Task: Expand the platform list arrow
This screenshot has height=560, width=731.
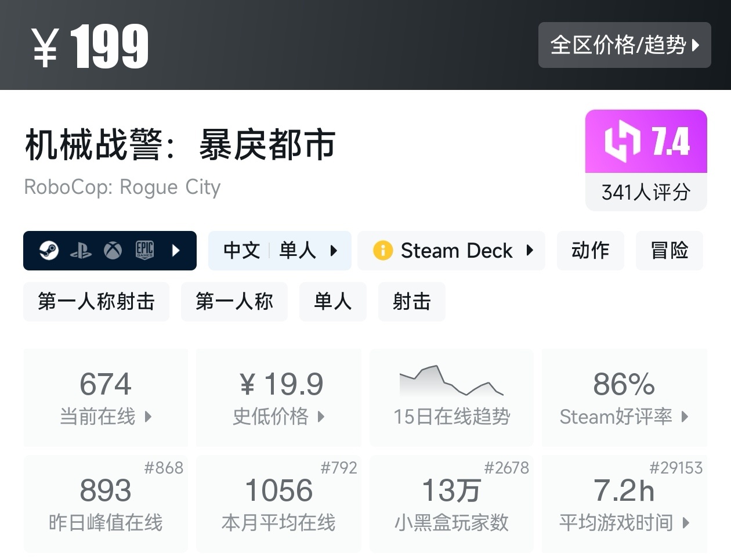Action: pyautogui.click(x=176, y=251)
